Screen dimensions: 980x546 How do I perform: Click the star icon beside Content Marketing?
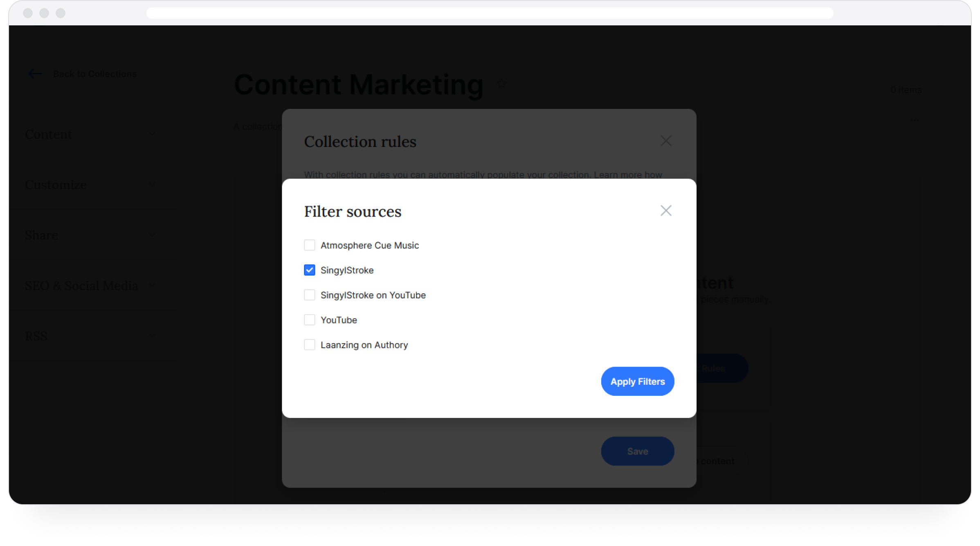tap(501, 84)
